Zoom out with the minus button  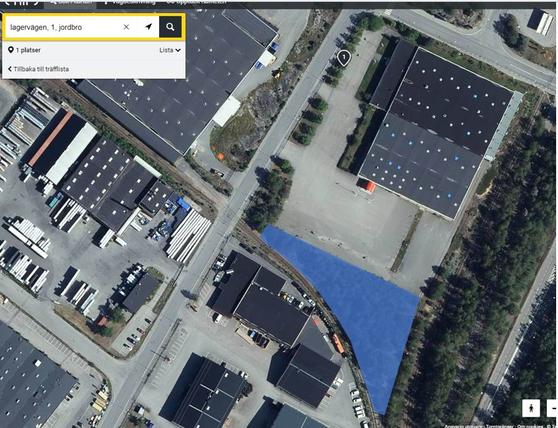tap(552, 408)
